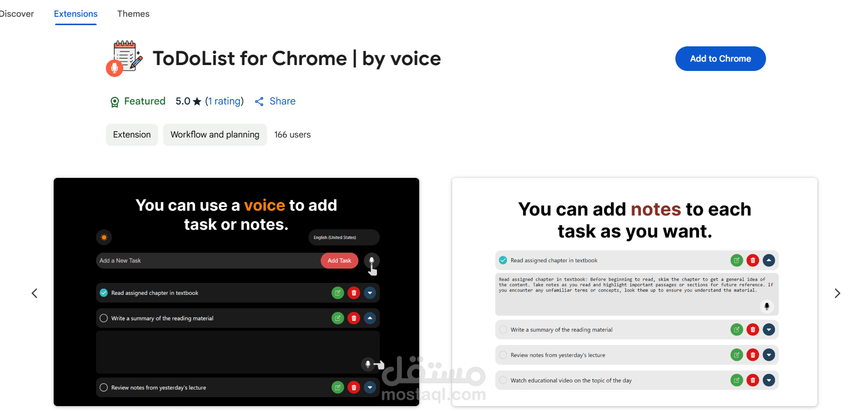This screenshot has width=868, height=412.
Task: Expand notes for 'Review notes' in dark screenshot
Action: (370, 387)
